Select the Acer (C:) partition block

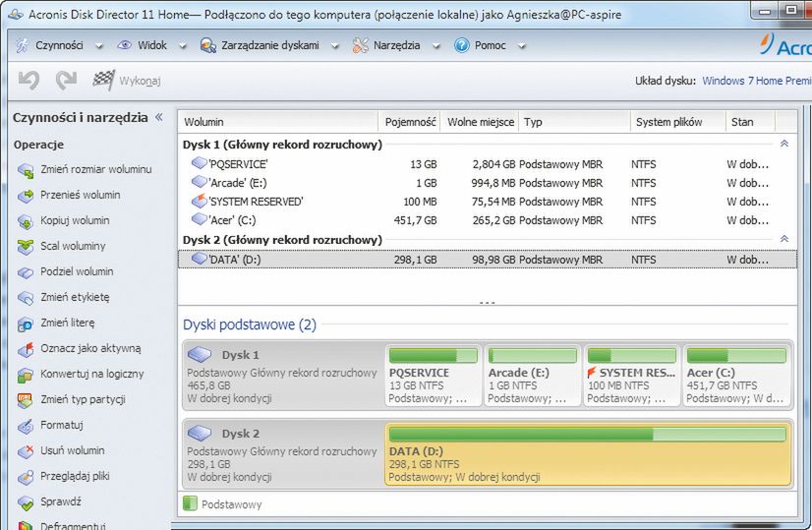tap(737, 376)
